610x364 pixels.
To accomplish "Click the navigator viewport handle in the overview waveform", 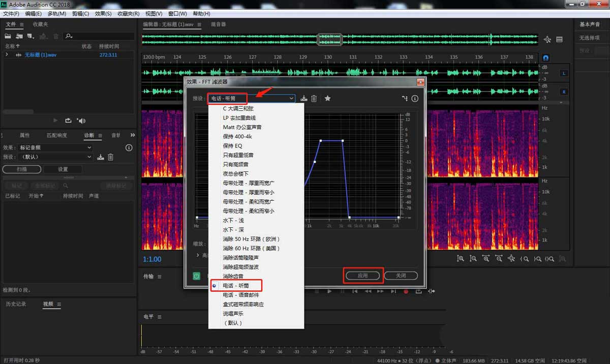I will [329, 39].
